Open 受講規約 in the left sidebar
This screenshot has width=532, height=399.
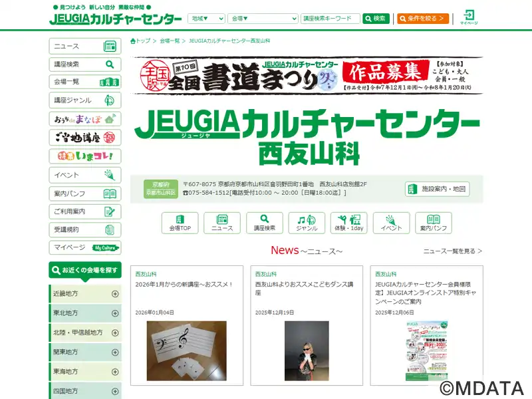pos(85,229)
